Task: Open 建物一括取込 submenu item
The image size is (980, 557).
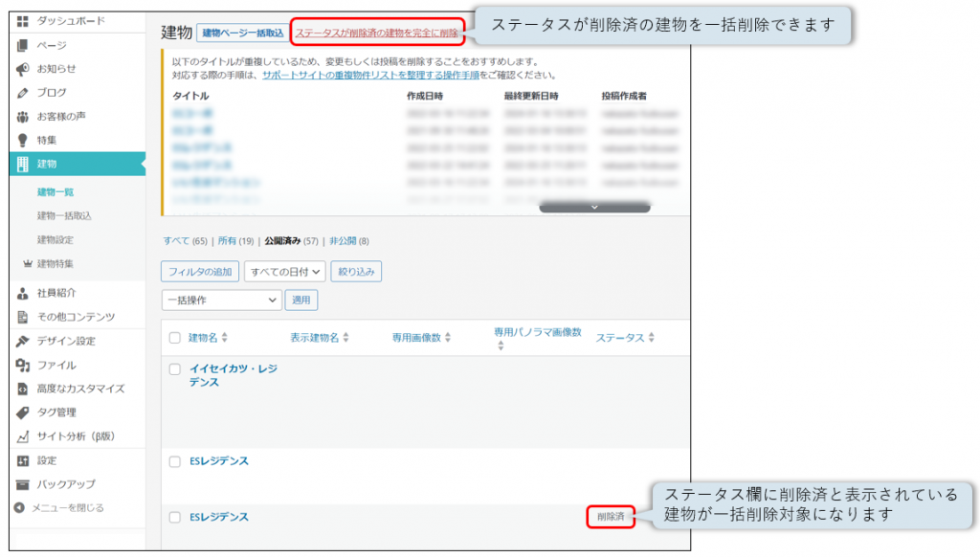Action: point(64,216)
